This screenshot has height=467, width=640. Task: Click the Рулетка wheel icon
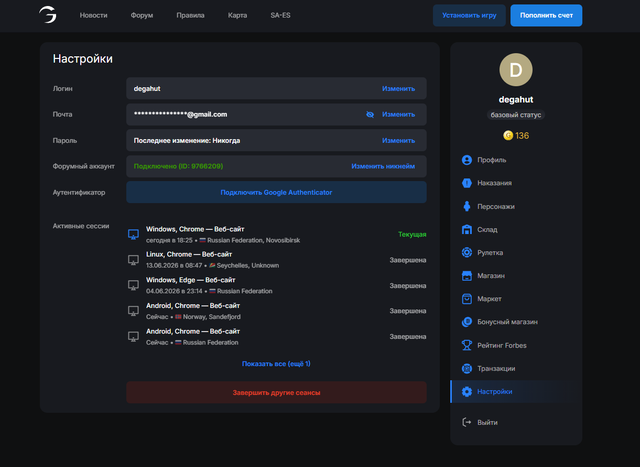[467, 252]
